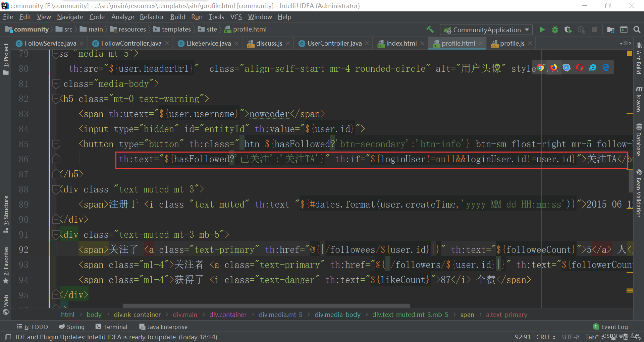
Task: Select div.nk-container in HTML breadcrumb
Action: click(137, 315)
